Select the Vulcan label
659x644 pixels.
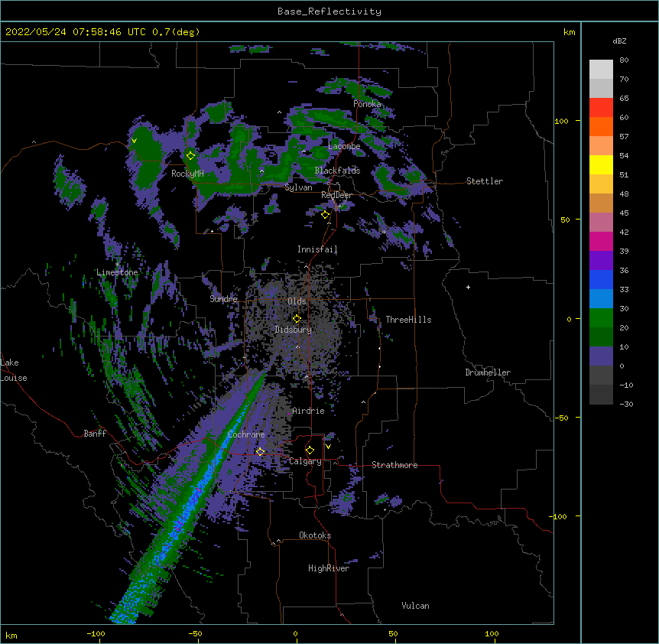point(415,606)
